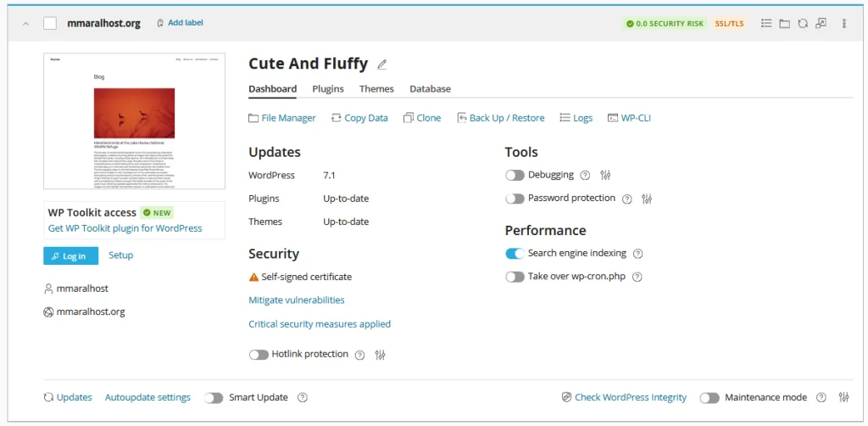Enable Hotlink protection switch
868x426 pixels.
pyautogui.click(x=259, y=355)
